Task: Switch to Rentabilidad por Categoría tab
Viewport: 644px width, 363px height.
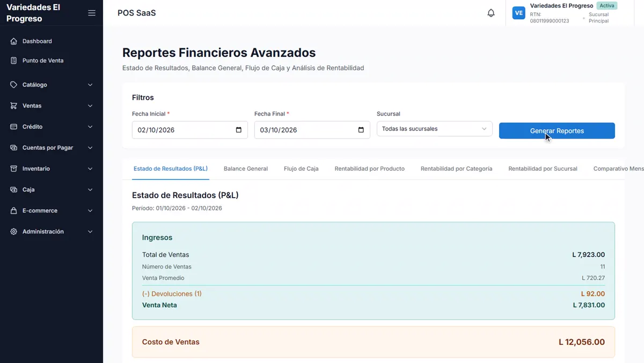Action: [x=456, y=169]
